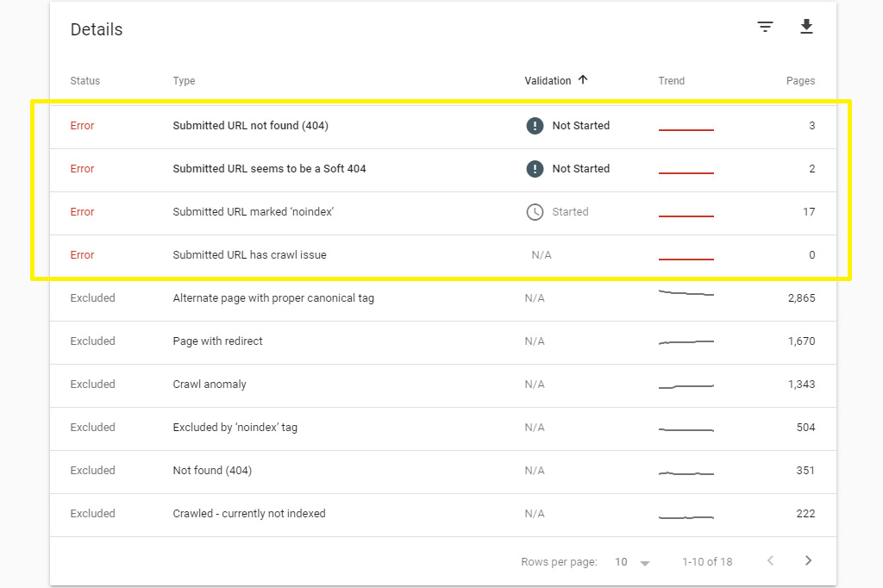The height and width of the screenshot is (588, 883).
Task: Click trend sparkline for Page with redirect
Action: click(x=686, y=342)
